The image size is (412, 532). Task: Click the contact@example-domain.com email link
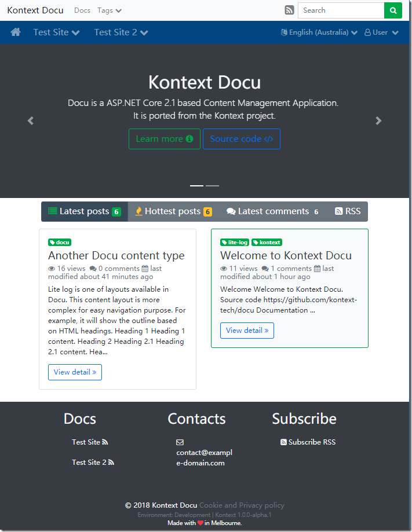click(x=204, y=458)
